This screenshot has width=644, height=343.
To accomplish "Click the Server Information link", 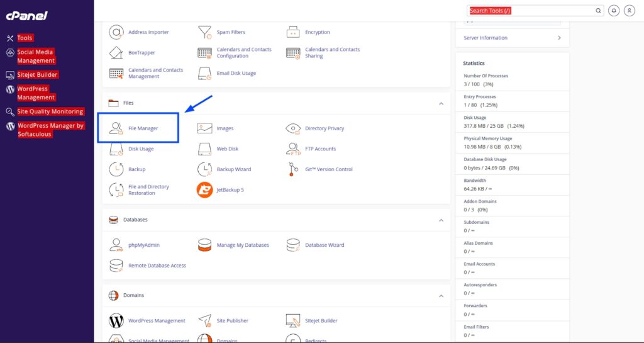I will coord(486,38).
